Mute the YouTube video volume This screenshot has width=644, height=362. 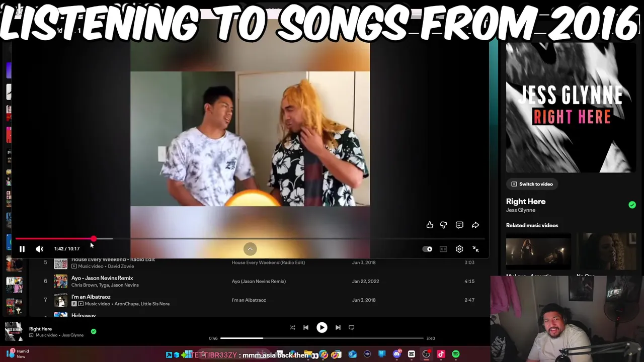[x=40, y=249]
